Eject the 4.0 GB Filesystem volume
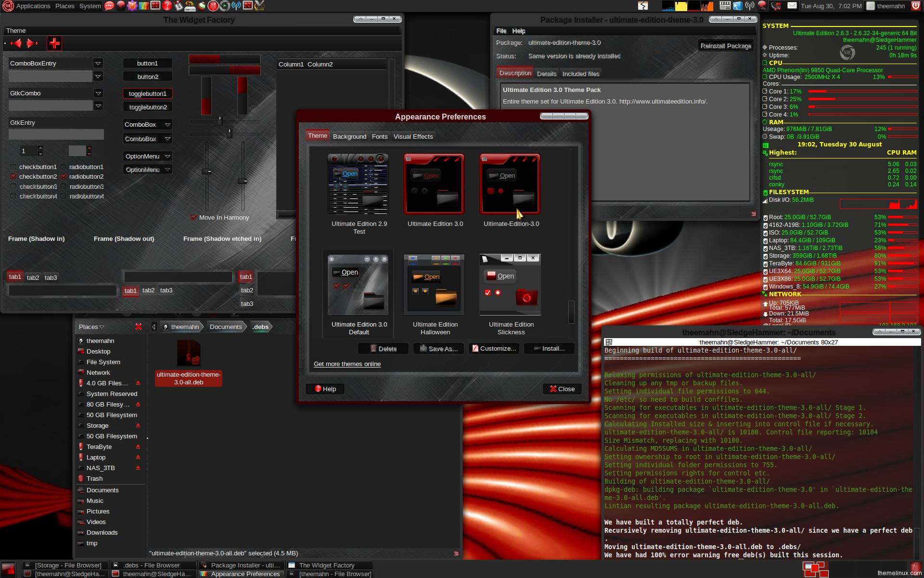Viewport: 924px width, 578px height. (x=138, y=383)
